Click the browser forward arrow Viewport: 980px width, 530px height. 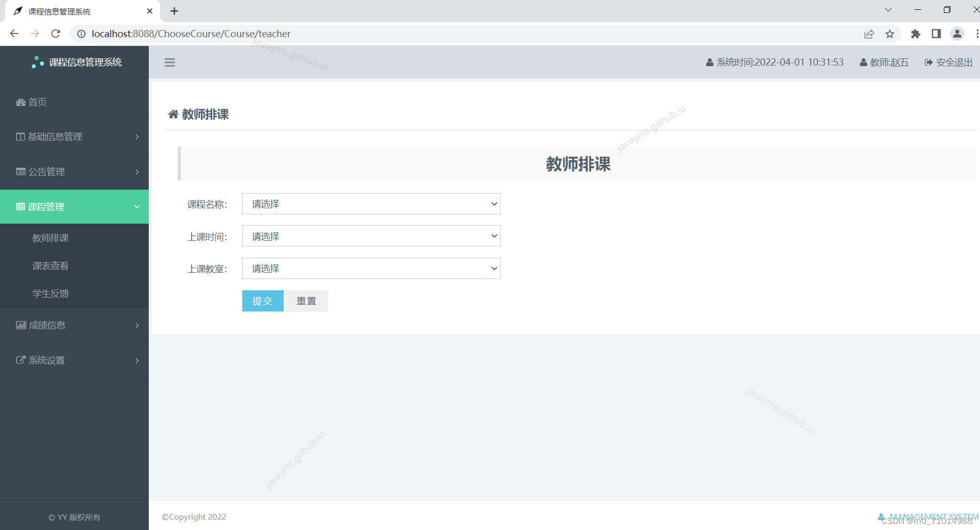pyautogui.click(x=35, y=34)
